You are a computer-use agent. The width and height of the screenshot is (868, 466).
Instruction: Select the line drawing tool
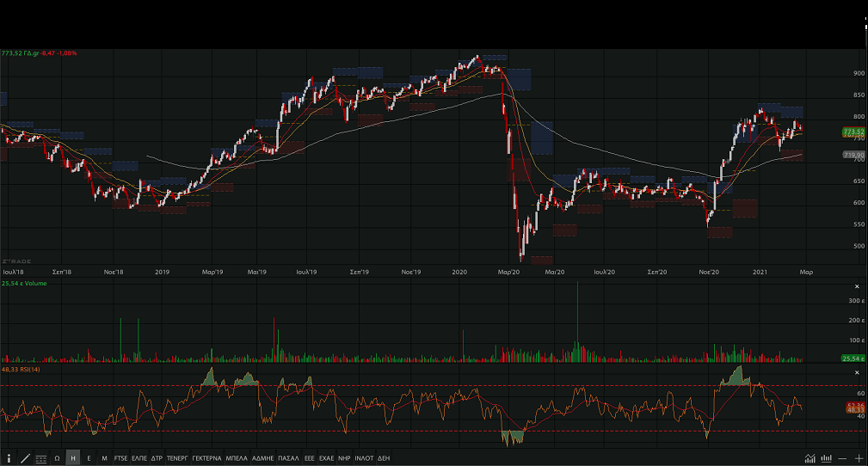25,458
